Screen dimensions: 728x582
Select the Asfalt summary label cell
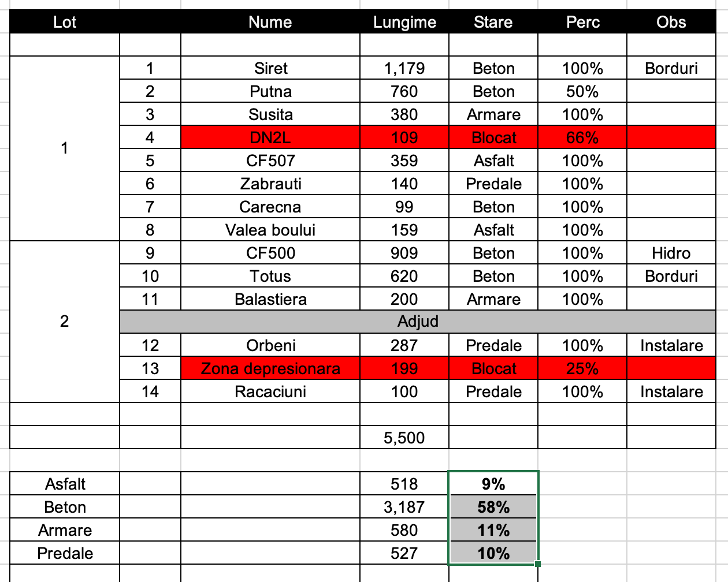65,484
